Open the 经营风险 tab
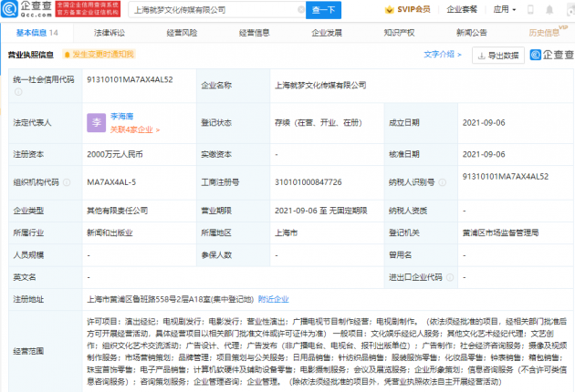This screenshot has height=392, width=575. pyautogui.click(x=182, y=32)
